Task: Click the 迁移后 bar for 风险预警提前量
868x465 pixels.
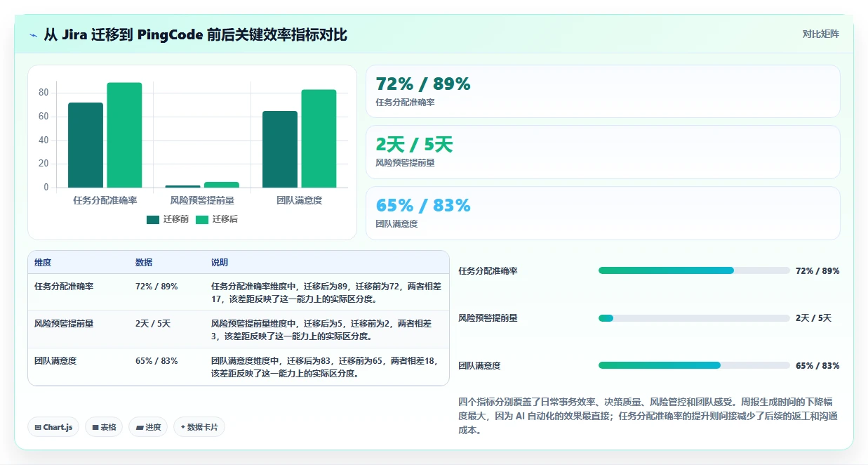Action: pos(222,185)
